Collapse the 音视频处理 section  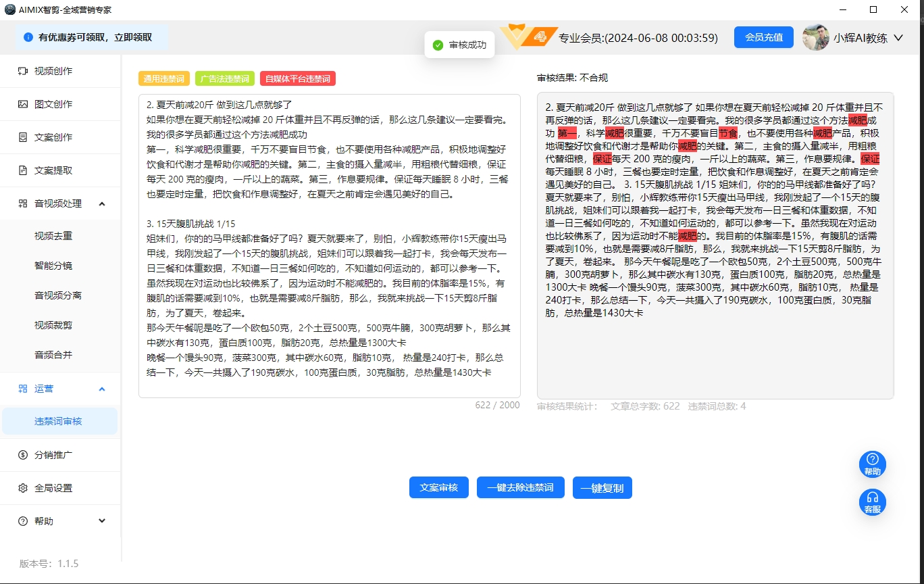tap(102, 203)
